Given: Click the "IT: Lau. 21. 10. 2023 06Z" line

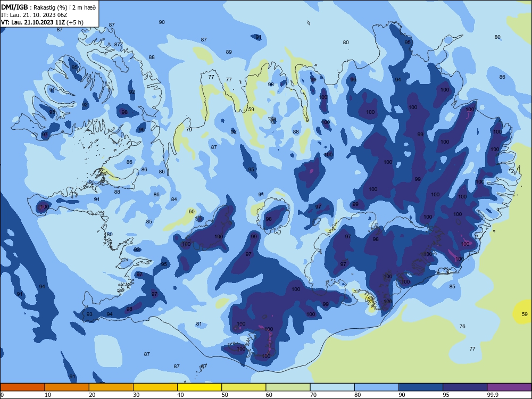Looking at the screenshot, I should pyautogui.click(x=34, y=15).
